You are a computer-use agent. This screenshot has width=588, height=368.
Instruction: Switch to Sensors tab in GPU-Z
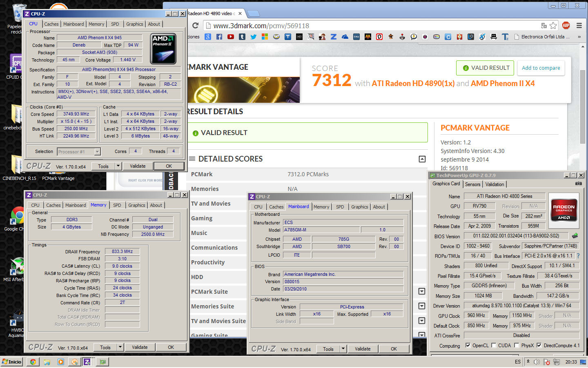click(473, 184)
